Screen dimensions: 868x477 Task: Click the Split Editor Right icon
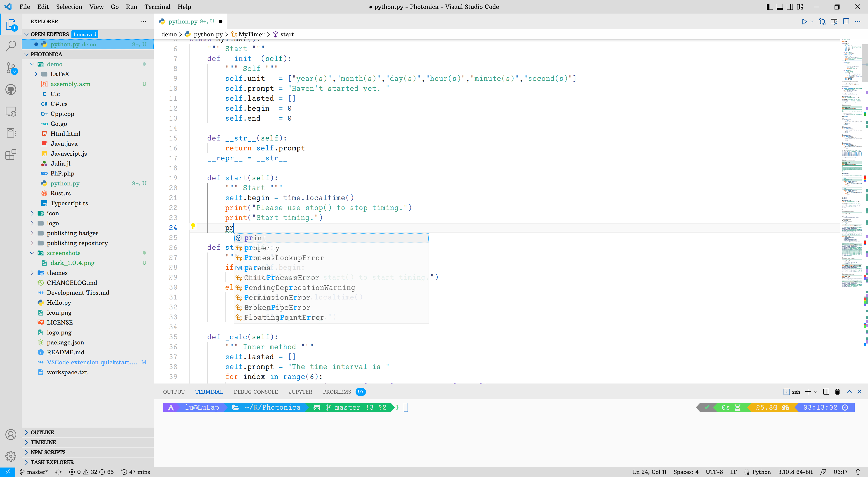point(846,21)
